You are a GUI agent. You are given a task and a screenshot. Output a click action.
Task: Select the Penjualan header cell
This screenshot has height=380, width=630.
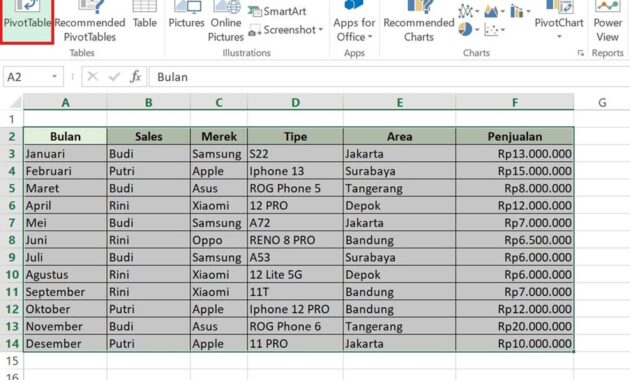pyautogui.click(x=515, y=137)
